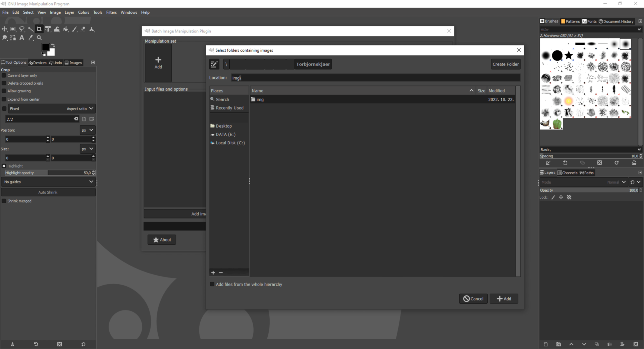Click the type-a-file-name pencil icon

[x=214, y=64]
